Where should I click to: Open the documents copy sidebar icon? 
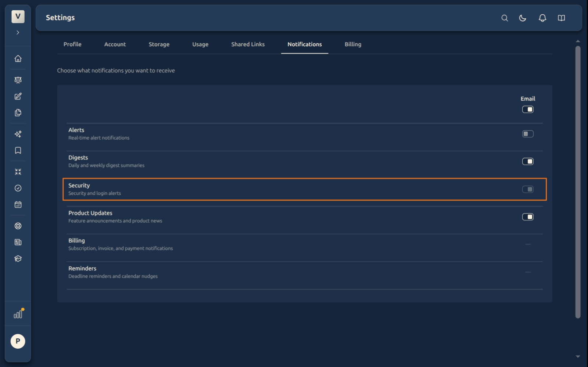18,113
